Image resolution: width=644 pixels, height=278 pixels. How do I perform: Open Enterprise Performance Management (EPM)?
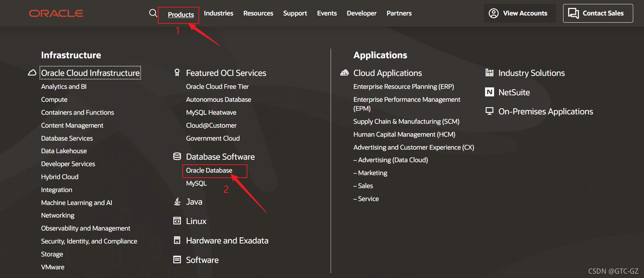[407, 104]
